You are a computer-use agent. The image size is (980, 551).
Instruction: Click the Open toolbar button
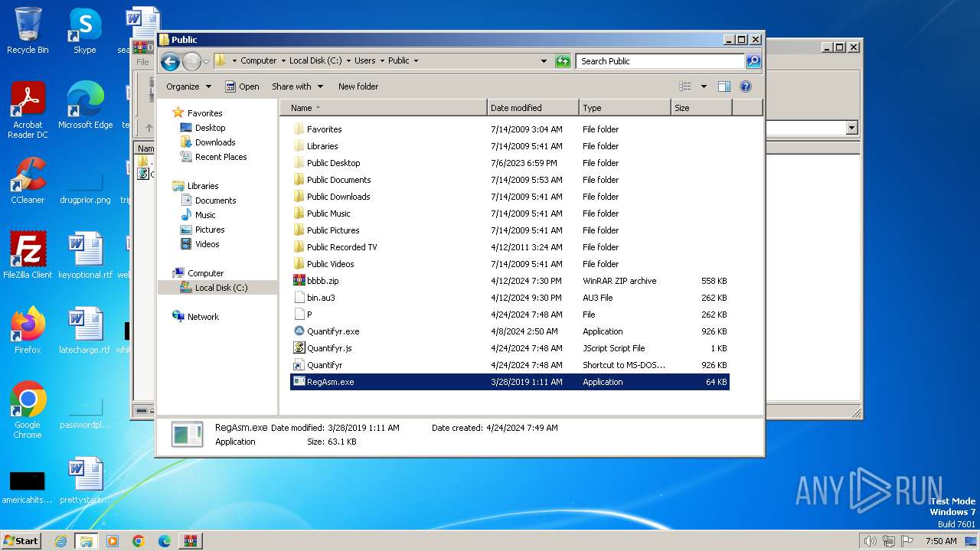[242, 86]
